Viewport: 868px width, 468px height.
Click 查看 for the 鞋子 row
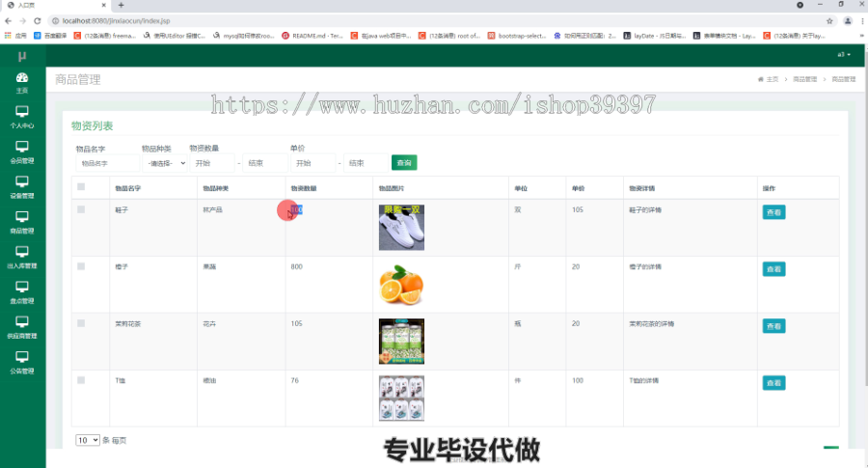pos(773,212)
